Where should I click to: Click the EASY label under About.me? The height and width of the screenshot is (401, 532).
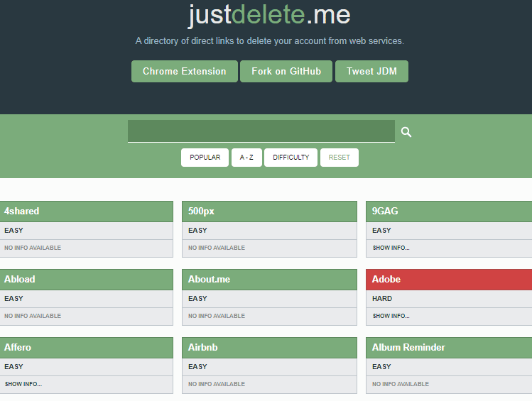(x=197, y=299)
